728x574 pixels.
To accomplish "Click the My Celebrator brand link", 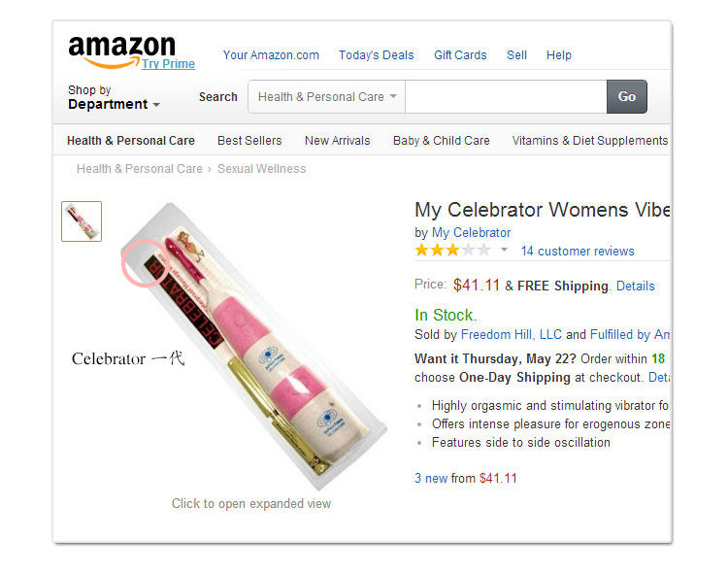I will [471, 232].
